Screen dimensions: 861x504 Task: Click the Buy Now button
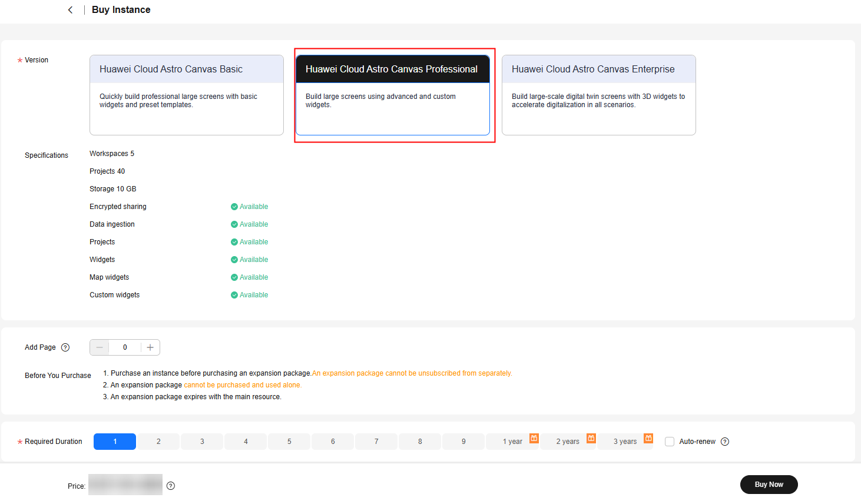coord(769,485)
